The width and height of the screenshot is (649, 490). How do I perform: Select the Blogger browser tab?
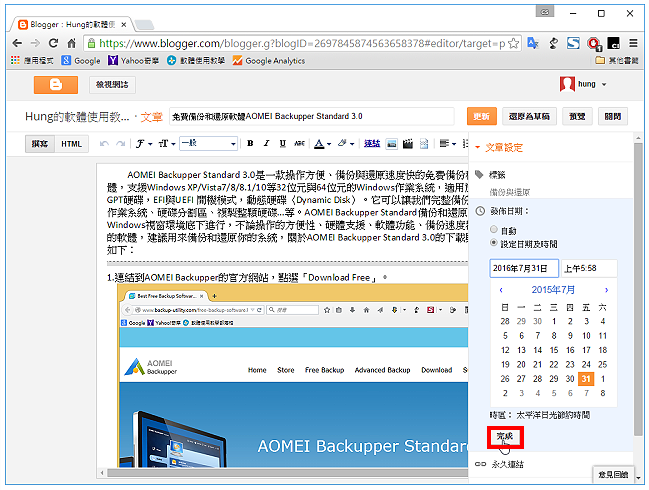[x=72, y=25]
